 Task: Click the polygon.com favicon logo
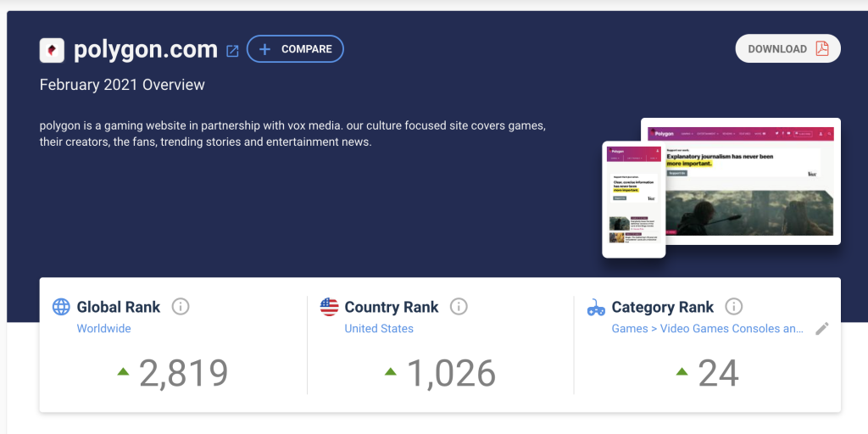pyautogui.click(x=52, y=50)
